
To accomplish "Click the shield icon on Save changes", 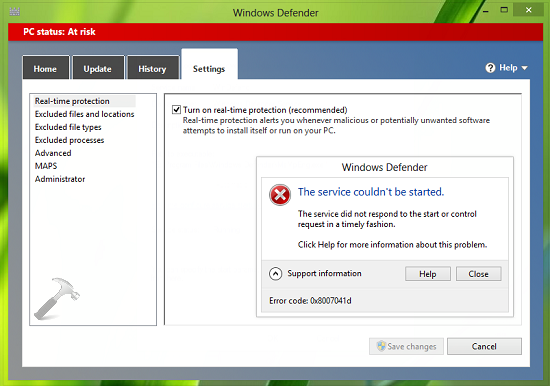I will pos(381,346).
